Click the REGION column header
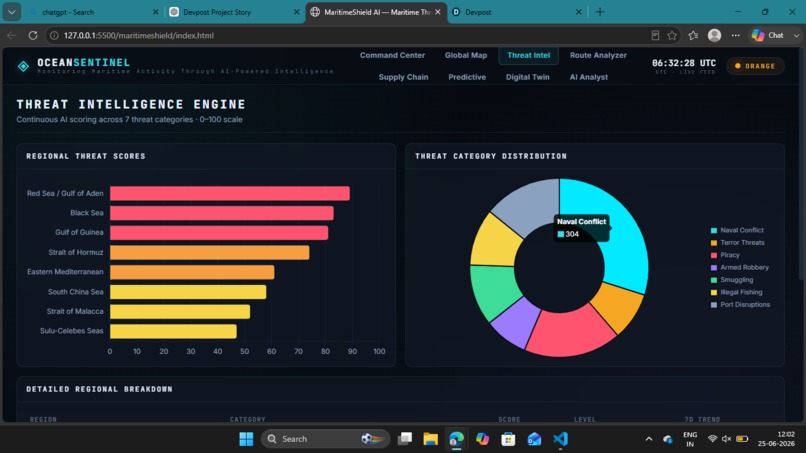 point(43,420)
